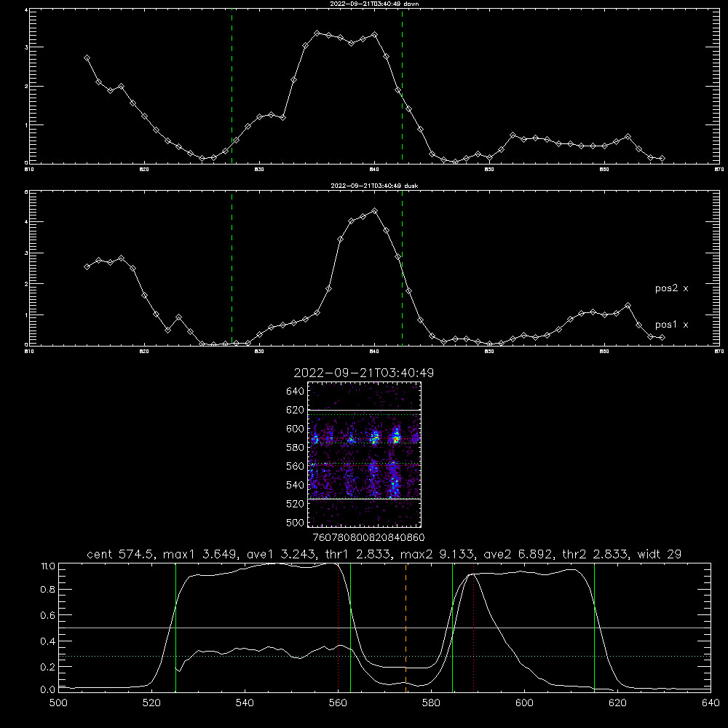
Task: Click the timestamp title above the spectral image
Action: [364, 373]
